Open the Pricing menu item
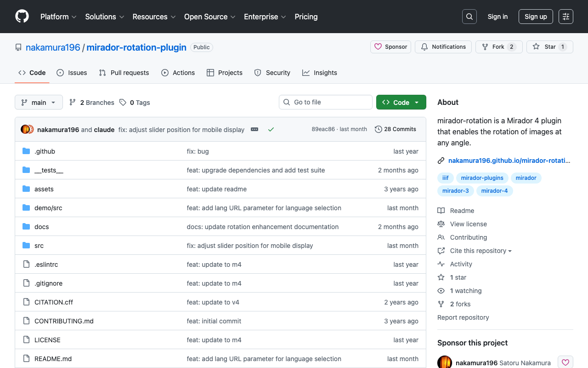588x368 pixels. 306,17
